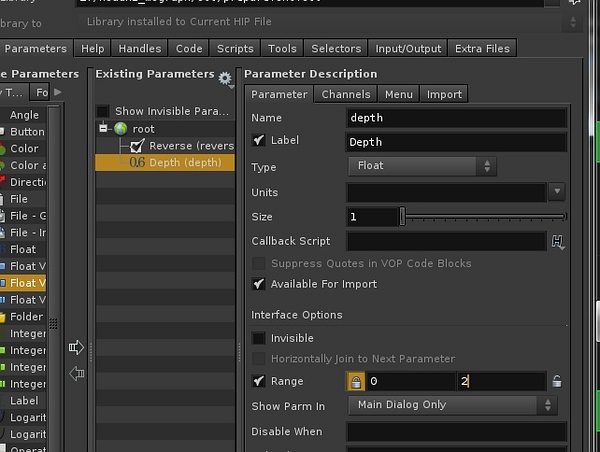
Task: Select the Folder parameter type
Action: pyautogui.click(x=23, y=317)
